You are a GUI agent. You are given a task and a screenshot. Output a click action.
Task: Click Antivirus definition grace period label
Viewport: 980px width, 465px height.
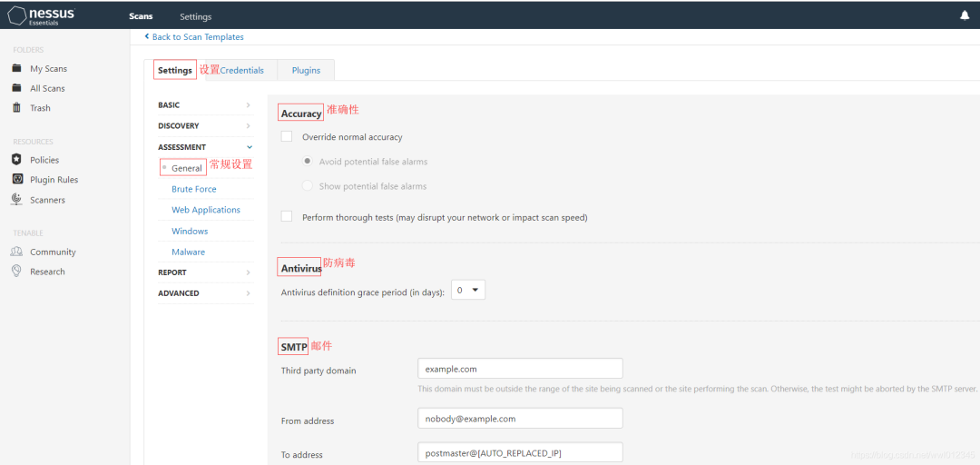tap(363, 292)
